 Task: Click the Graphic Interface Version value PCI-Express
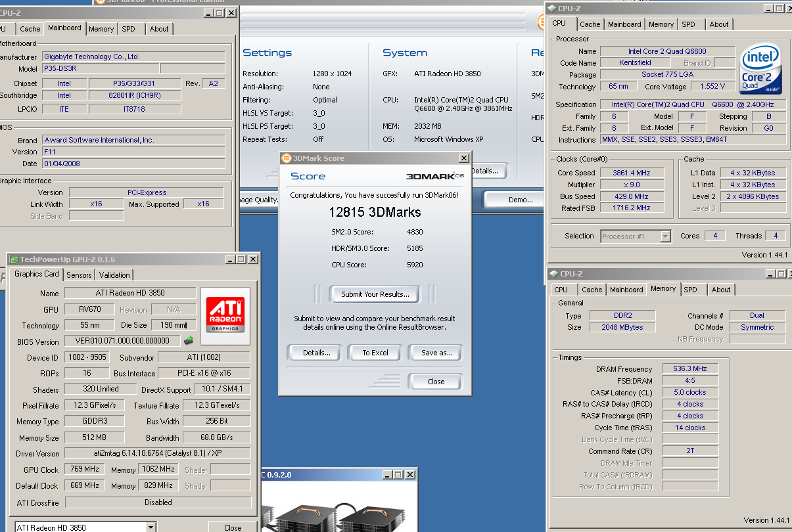pos(146,192)
